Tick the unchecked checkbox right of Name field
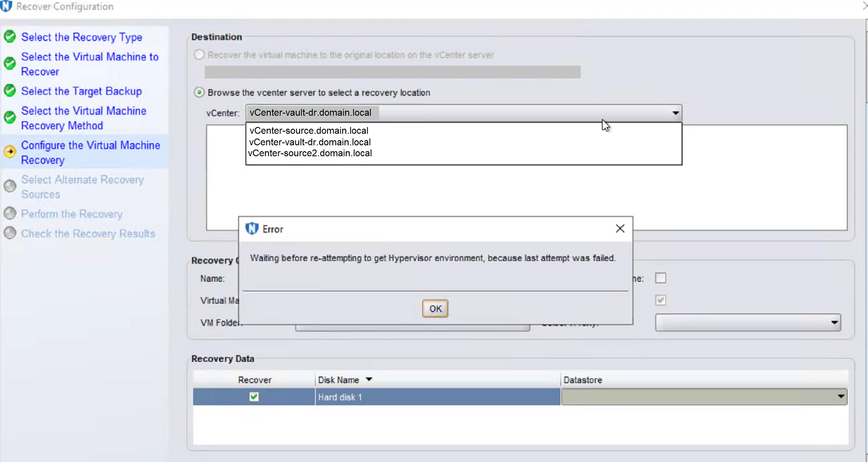This screenshot has height=462, width=868. click(660, 278)
